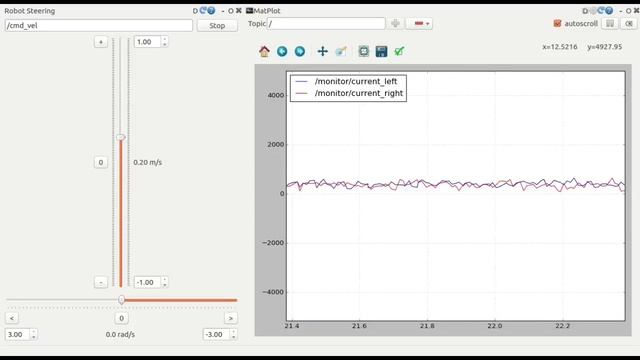This screenshot has width=640, height=360.
Task: Click the -1.00 speed value field
Action: (x=148, y=282)
